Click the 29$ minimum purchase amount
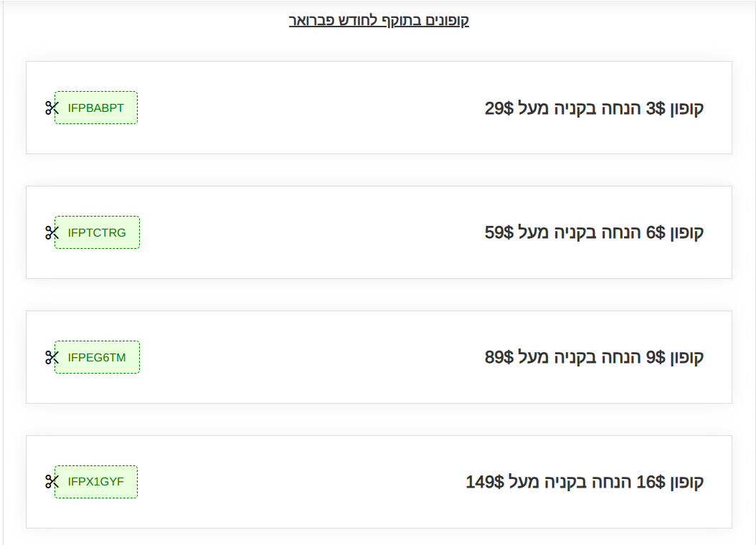 pyautogui.click(x=499, y=109)
